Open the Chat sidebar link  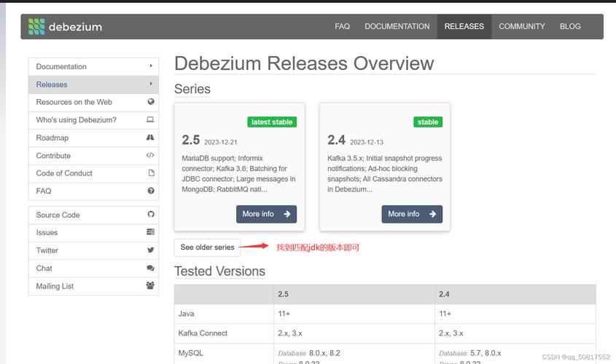93,269
